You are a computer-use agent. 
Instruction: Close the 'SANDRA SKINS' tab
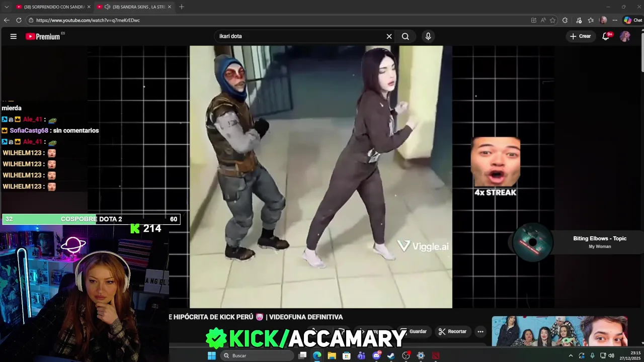pyautogui.click(x=170, y=7)
